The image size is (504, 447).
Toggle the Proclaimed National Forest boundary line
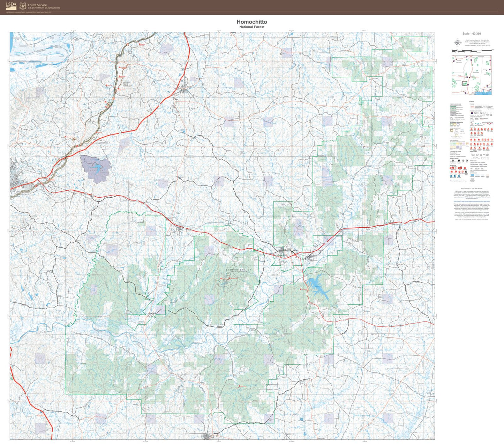pos(454,106)
